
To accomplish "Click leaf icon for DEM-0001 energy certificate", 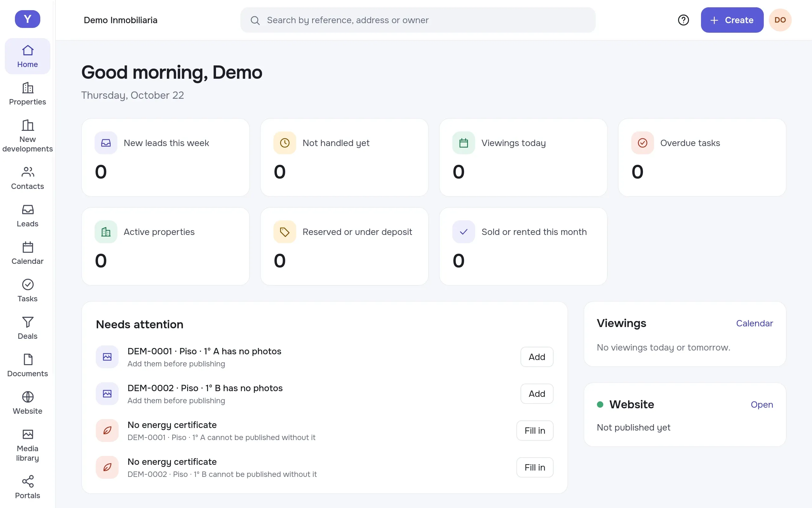I will click(107, 431).
